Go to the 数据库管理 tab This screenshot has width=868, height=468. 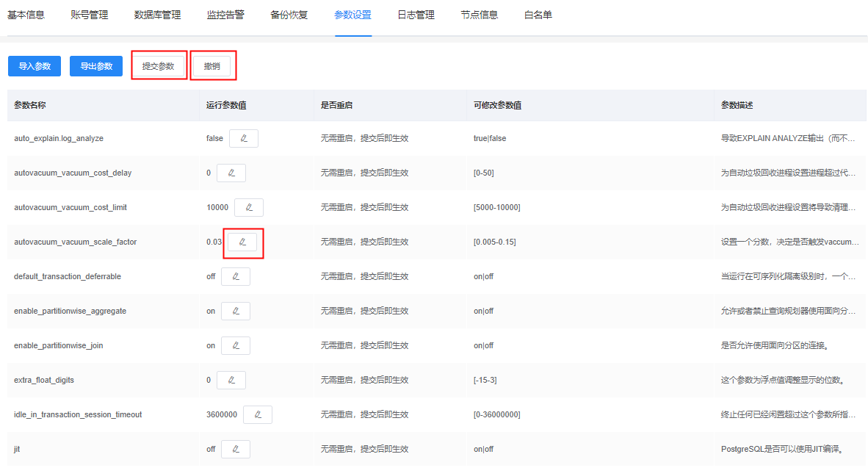click(x=157, y=15)
